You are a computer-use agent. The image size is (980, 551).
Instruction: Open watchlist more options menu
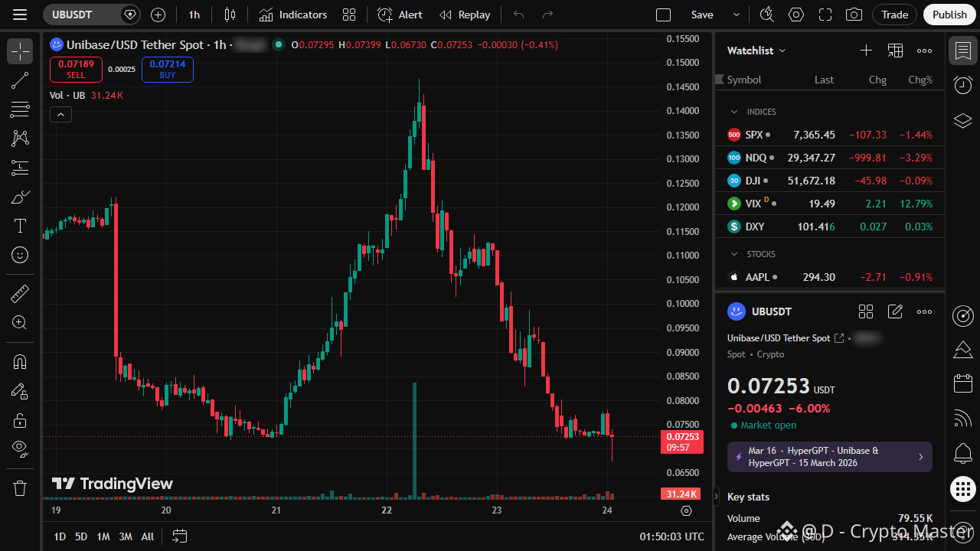click(924, 51)
